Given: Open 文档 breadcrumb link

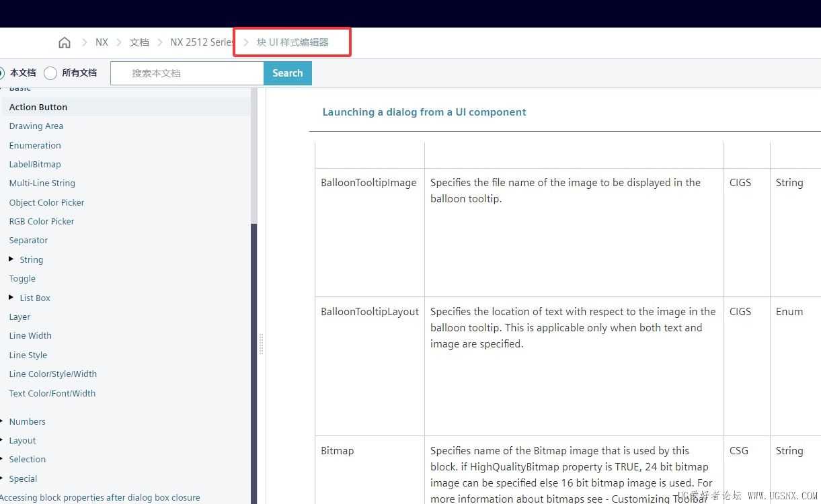Looking at the screenshot, I should coord(139,42).
